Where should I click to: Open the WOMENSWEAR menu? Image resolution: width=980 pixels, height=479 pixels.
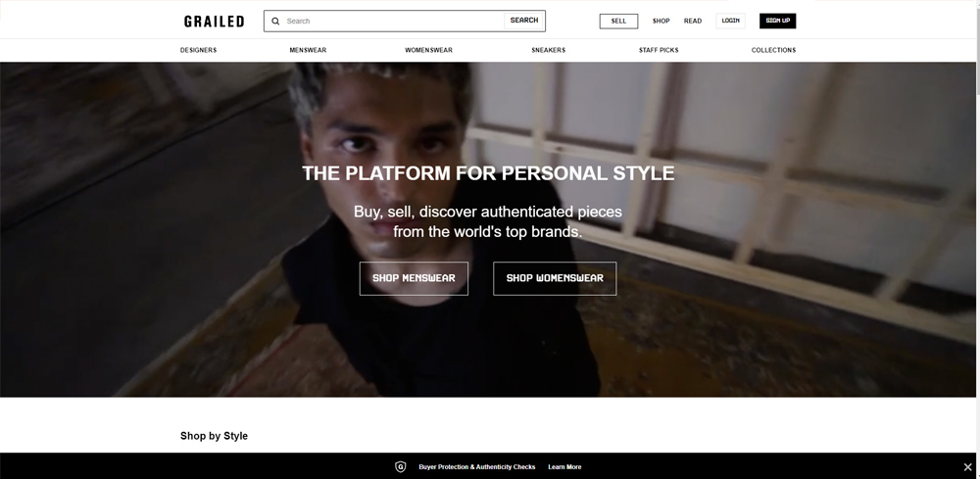coord(429,50)
